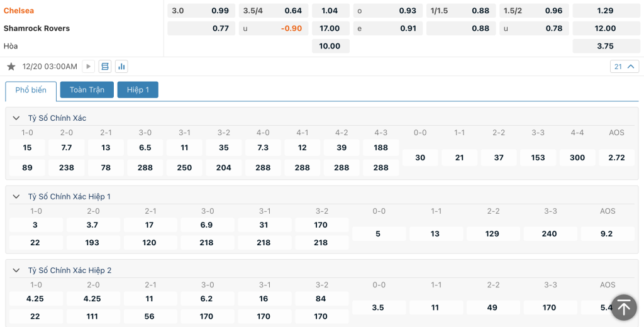Select first-half over 1.5/2 odds 0.96

pyautogui.click(x=535, y=11)
